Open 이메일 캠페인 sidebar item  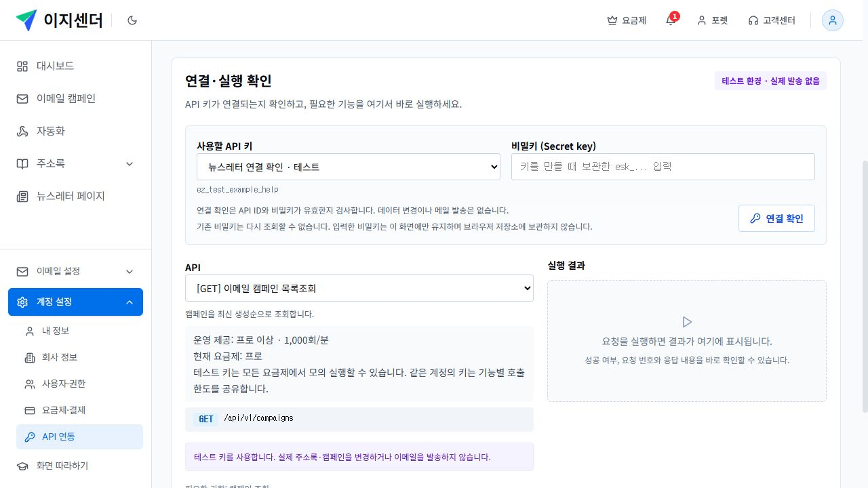click(x=75, y=98)
